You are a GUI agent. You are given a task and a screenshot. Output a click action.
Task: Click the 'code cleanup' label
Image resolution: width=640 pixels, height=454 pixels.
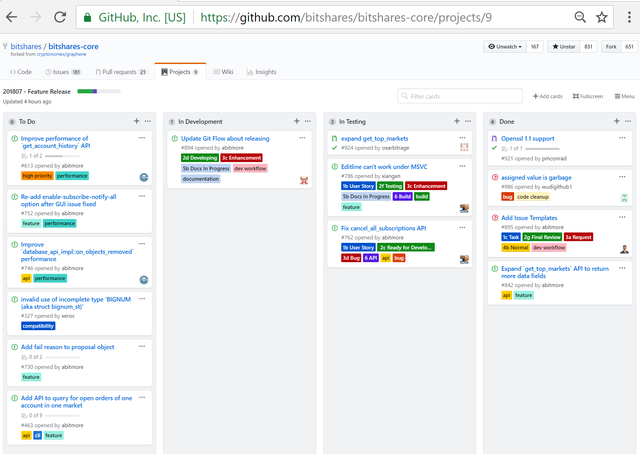533,197
